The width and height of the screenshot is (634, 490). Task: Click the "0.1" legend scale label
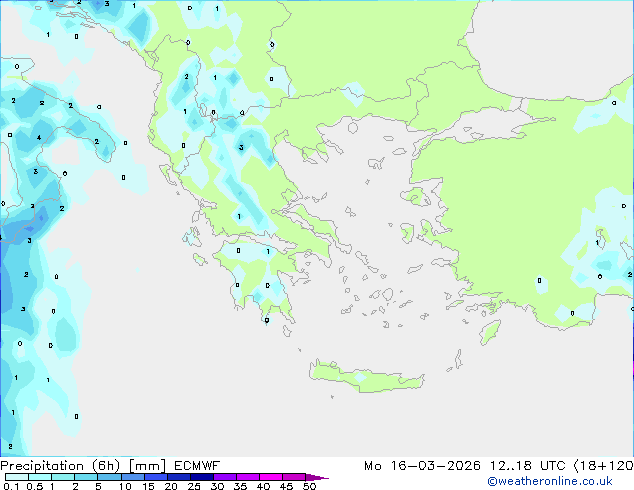11,486
